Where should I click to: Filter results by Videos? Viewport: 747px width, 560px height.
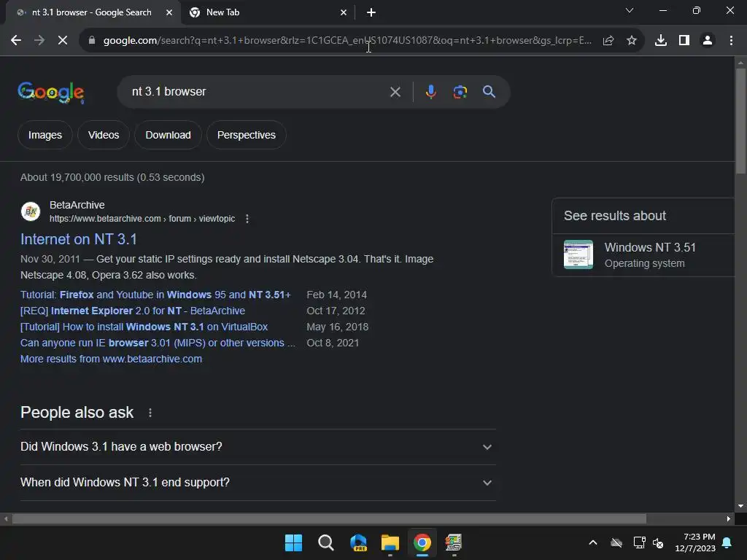pyautogui.click(x=104, y=135)
